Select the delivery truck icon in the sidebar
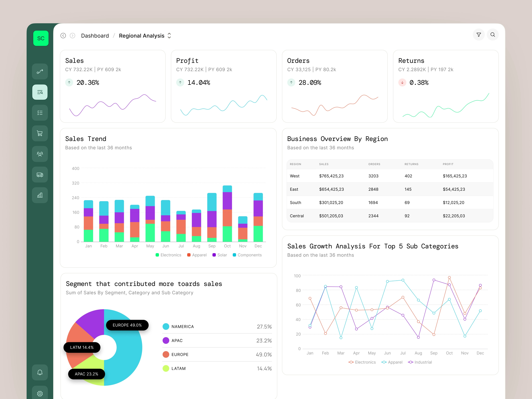Image resolution: width=532 pixels, height=399 pixels. [40, 175]
